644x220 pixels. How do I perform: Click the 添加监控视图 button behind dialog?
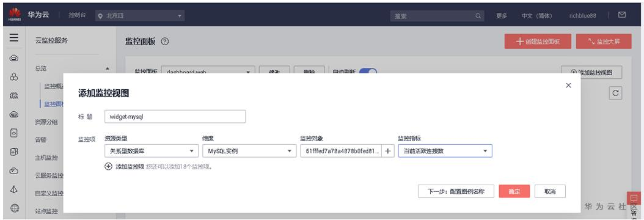[x=591, y=72]
